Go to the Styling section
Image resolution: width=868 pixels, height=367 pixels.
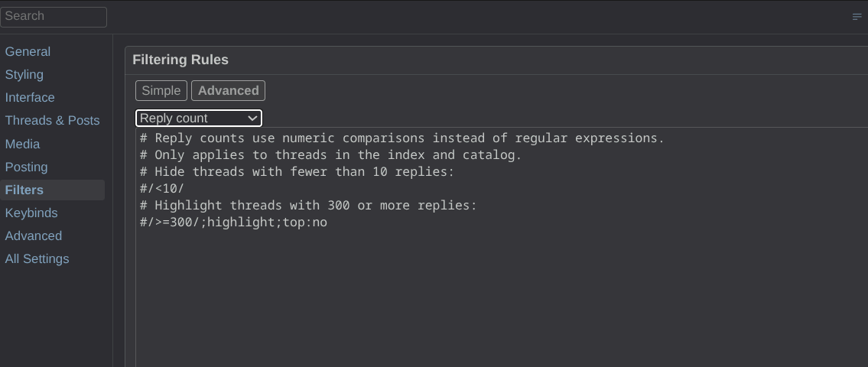pos(24,75)
